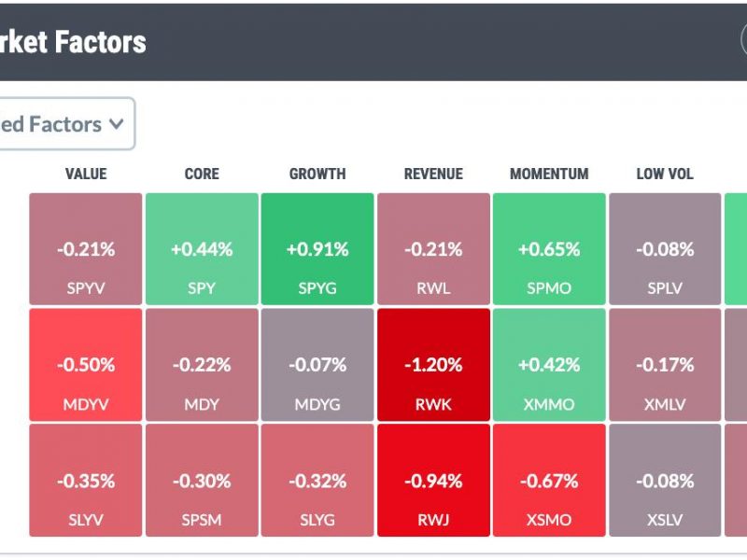Click the RWJ -0.94% tile
This screenshot has height=560, width=747.
click(433, 481)
